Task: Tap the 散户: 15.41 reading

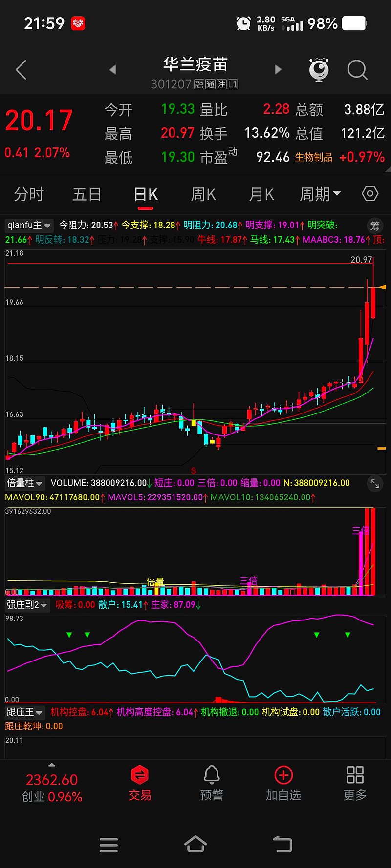Action: pos(123,605)
